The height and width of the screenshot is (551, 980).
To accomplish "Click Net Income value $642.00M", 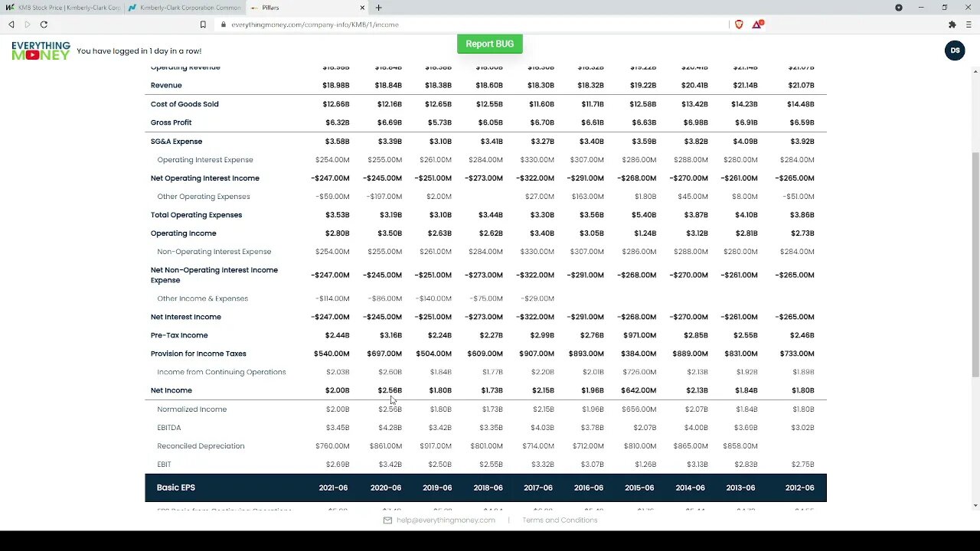I will (x=639, y=390).
